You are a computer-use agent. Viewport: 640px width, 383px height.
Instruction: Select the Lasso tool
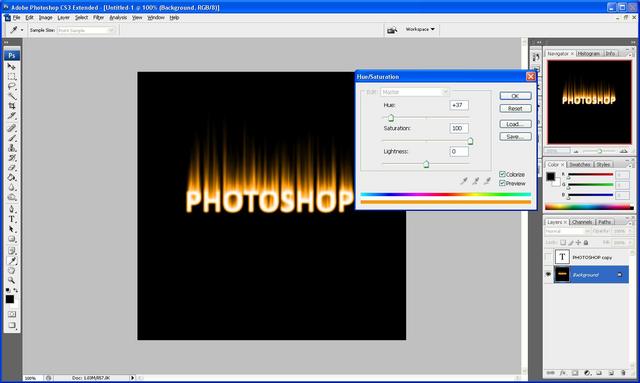pos(11,86)
